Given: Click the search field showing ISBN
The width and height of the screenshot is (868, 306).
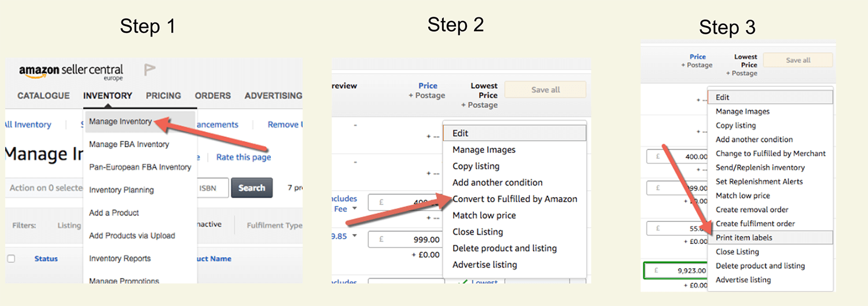Looking at the screenshot, I should [212, 188].
